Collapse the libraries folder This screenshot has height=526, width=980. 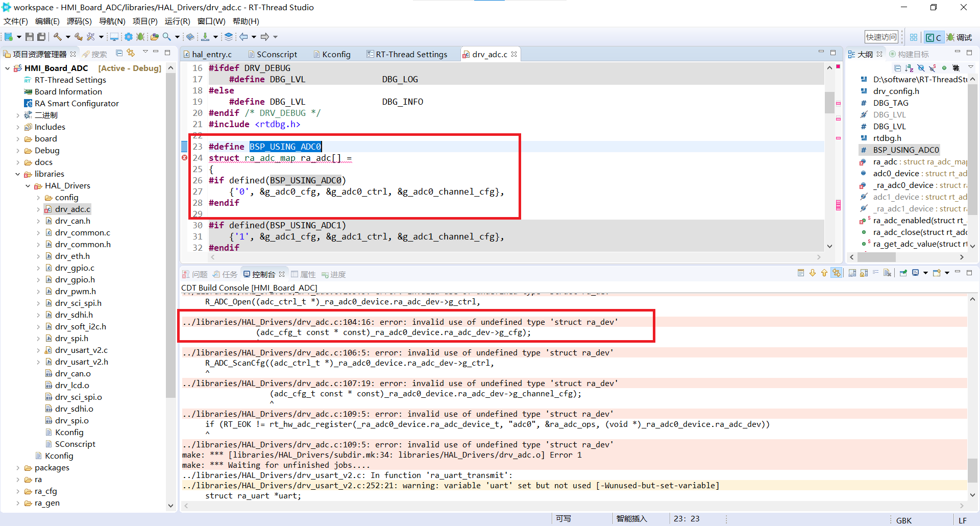[18, 174]
